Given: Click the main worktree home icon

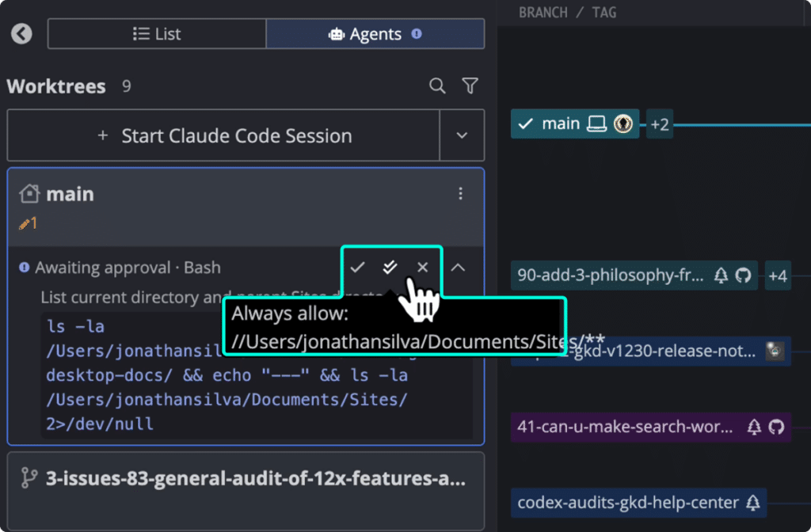Looking at the screenshot, I should coord(29,194).
